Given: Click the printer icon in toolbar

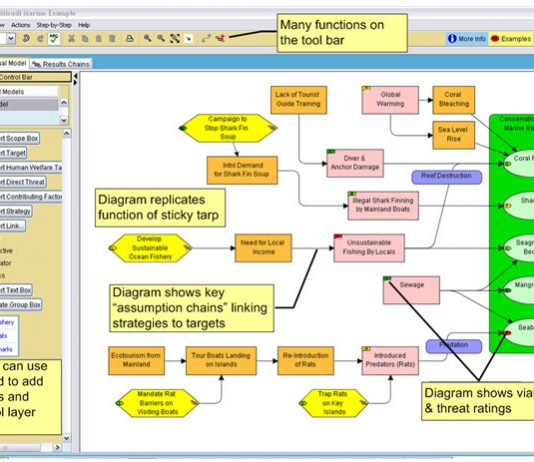Looking at the screenshot, I should tap(129, 38).
